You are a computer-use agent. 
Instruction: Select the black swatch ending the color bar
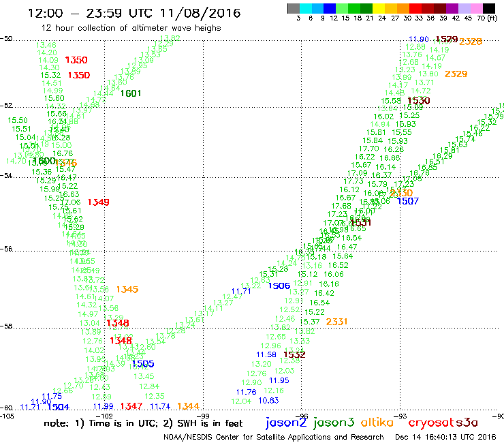[489, 8]
